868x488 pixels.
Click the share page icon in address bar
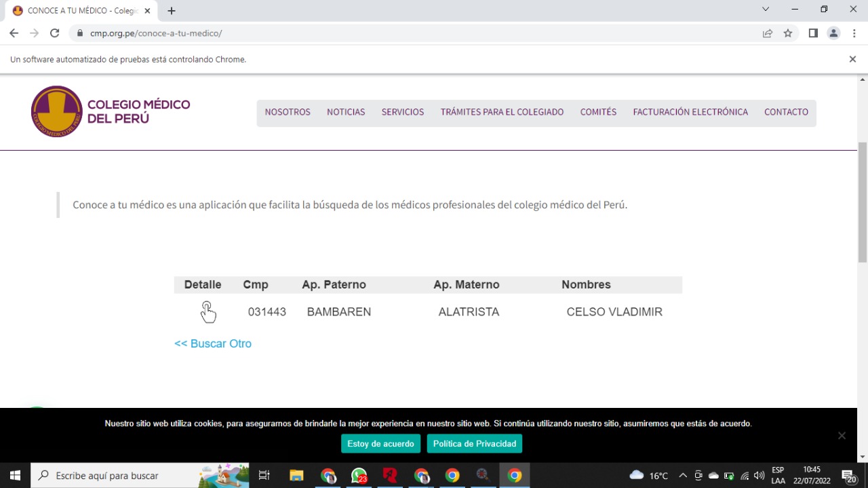point(768,33)
